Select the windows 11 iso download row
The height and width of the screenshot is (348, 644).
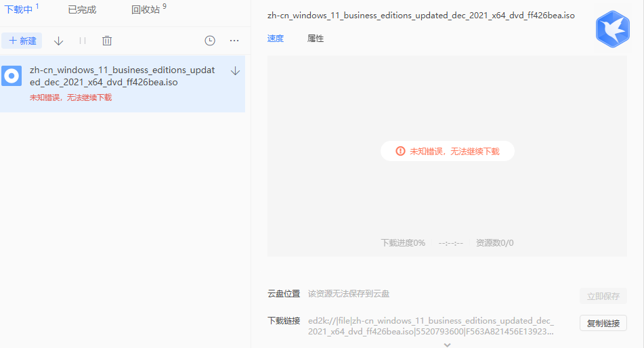tap(123, 84)
